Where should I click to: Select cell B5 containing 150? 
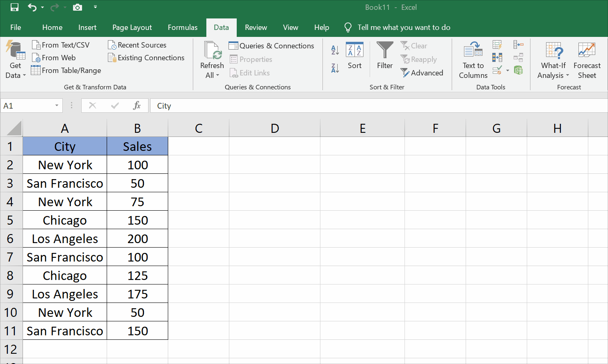click(x=137, y=220)
